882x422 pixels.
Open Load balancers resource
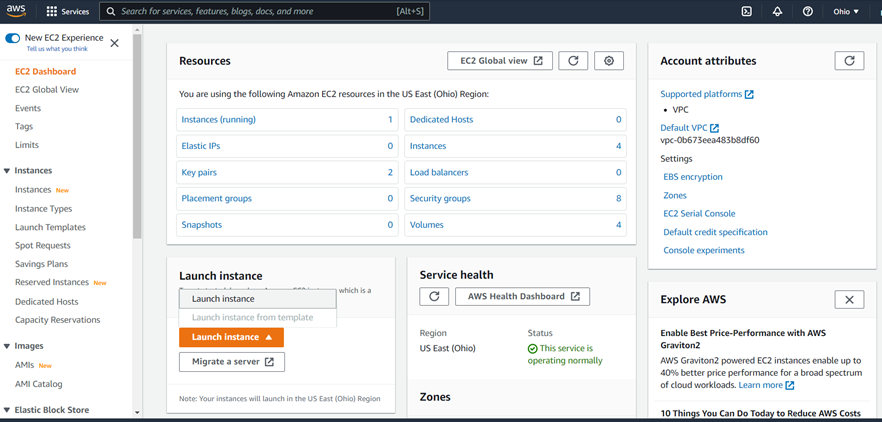click(515, 173)
